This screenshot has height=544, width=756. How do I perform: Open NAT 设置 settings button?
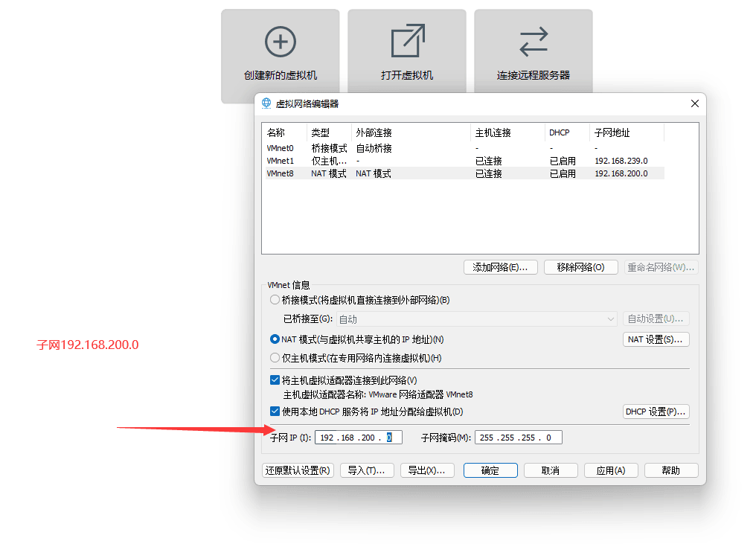tap(656, 339)
